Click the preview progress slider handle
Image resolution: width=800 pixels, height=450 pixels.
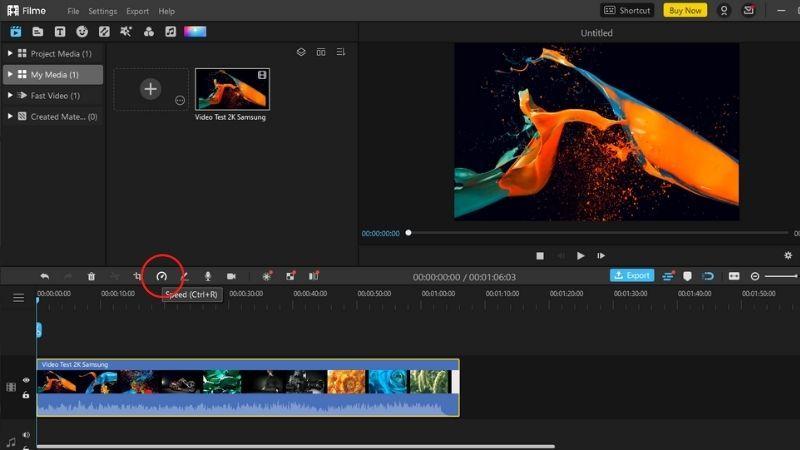408,233
